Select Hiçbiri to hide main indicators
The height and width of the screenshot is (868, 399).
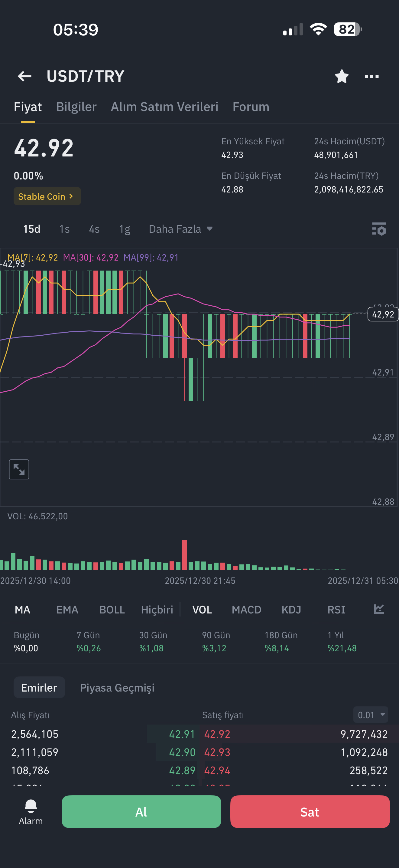[x=157, y=610]
